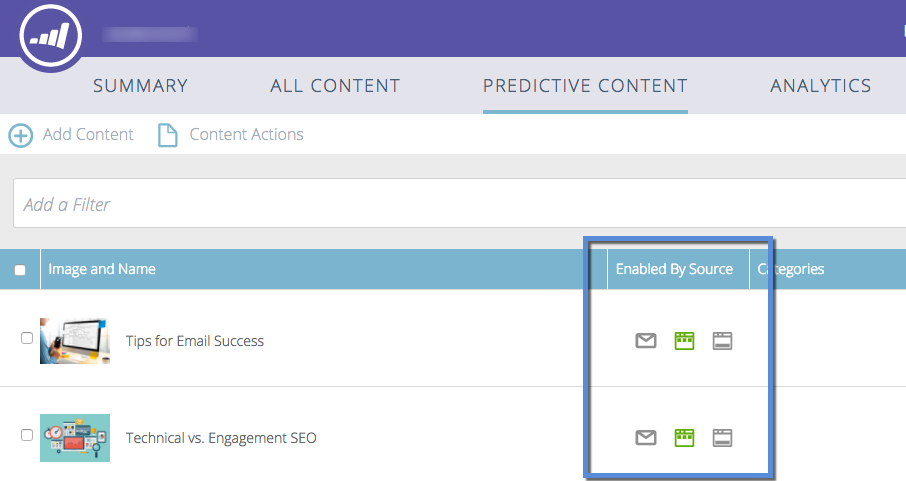Click the Add Content plus icon
Screen dimensions: 906x481
[20, 135]
